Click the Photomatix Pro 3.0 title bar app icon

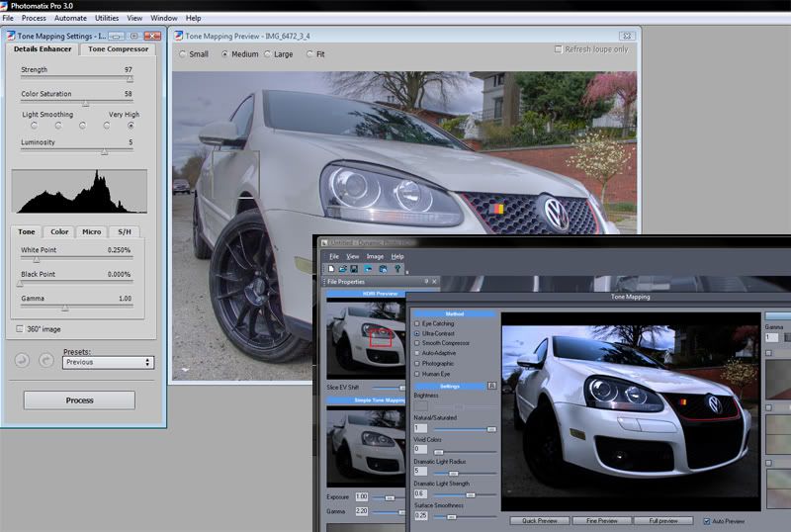point(4,6)
